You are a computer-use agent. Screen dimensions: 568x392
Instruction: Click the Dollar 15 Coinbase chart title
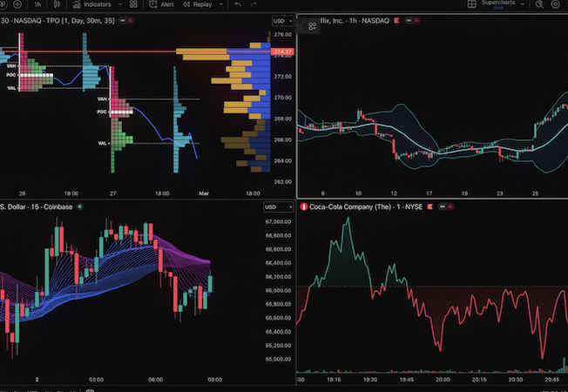37,206
